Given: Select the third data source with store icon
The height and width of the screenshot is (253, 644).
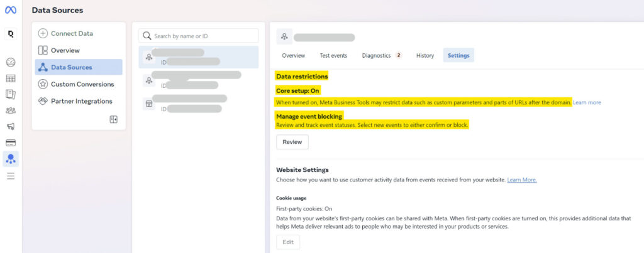Looking at the screenshot, I should (x=198, y=104).
